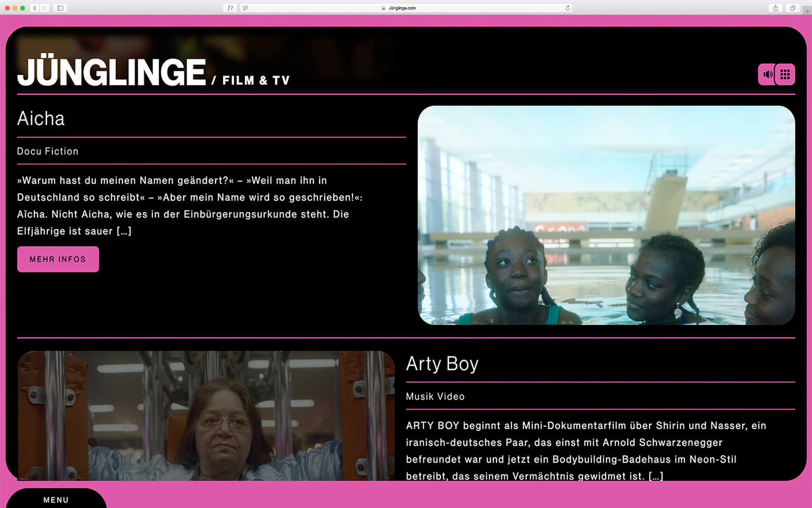
Task: Click the font script f? toolbar icon
Action: point(230,8)
